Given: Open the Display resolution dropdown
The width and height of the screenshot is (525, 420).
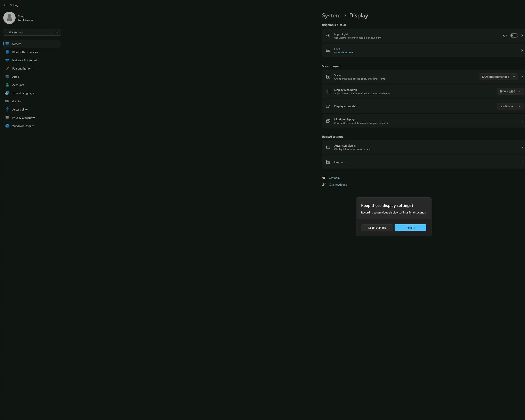Looking at the screenshot, I should 510,91.
